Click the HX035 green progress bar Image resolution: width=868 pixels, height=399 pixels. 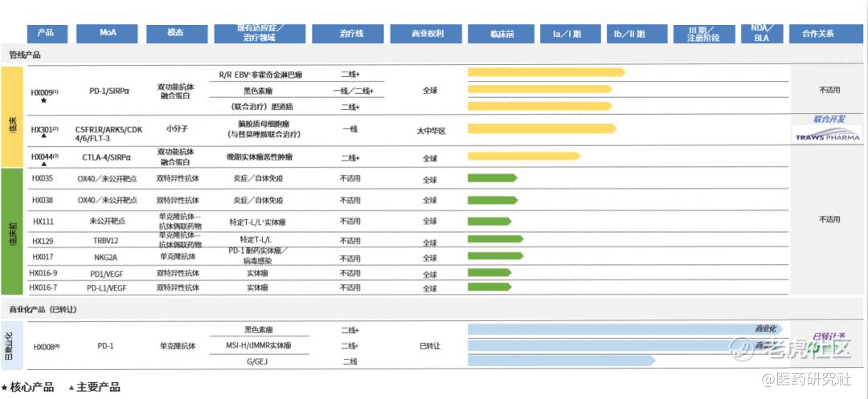tap(492, 178)
